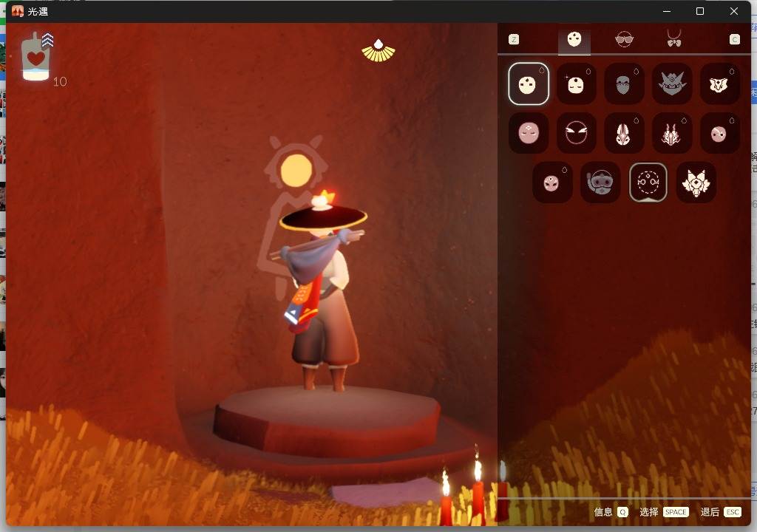This screenshot has width=757, height=532.
Task: Pick the pink scarred face mask
Action: click(x=719, y=133)
